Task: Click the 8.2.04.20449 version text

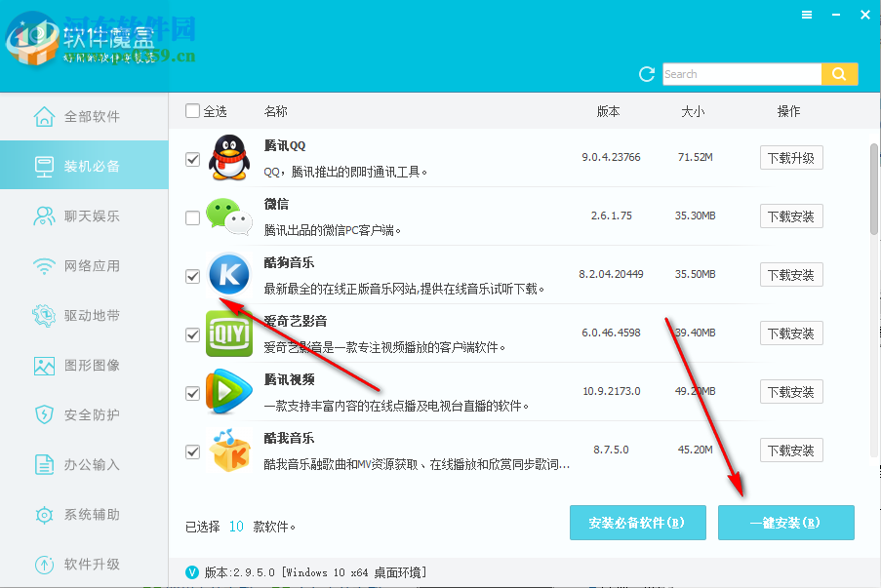Action: (612, 274)
